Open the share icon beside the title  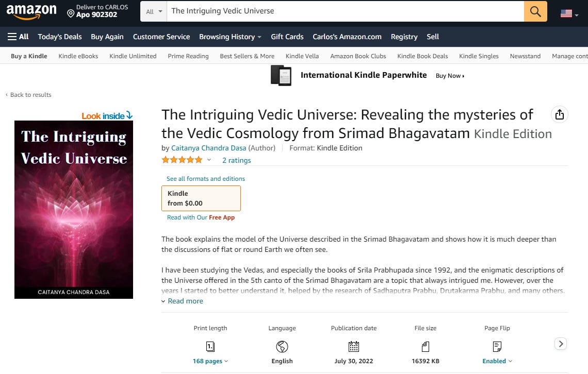coord(559,114)
